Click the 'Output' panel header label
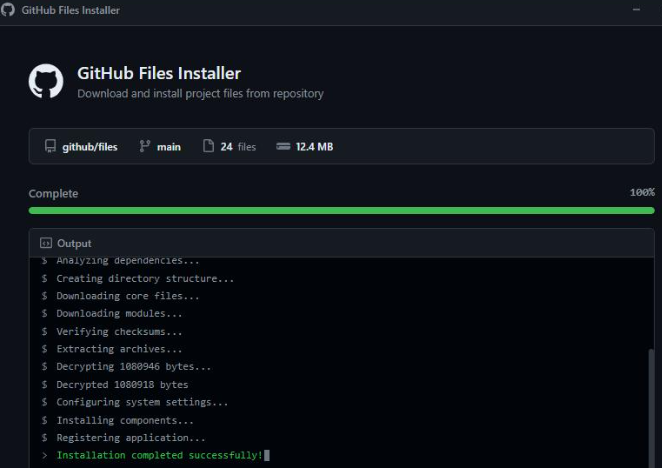The image size is (662, 468). coord(74,243)
